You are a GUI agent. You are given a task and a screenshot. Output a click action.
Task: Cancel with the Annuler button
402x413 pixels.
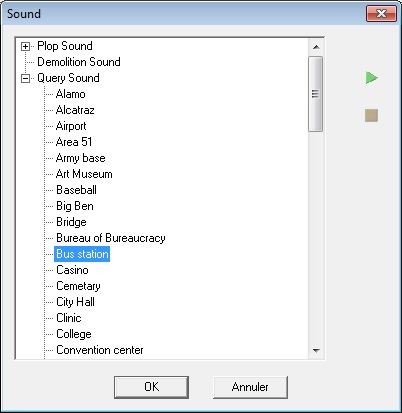250,387
